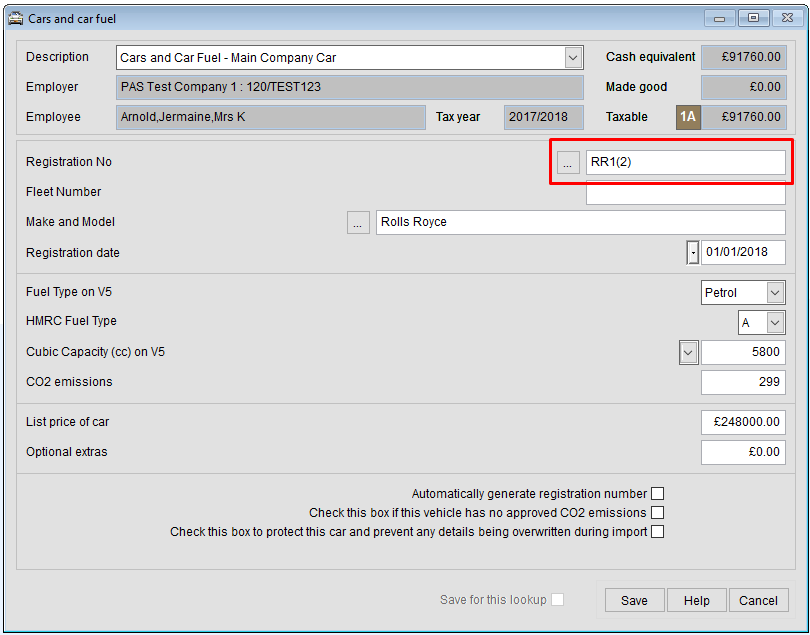Click the HMRC Fuel Type label

(x=71, y=321)
